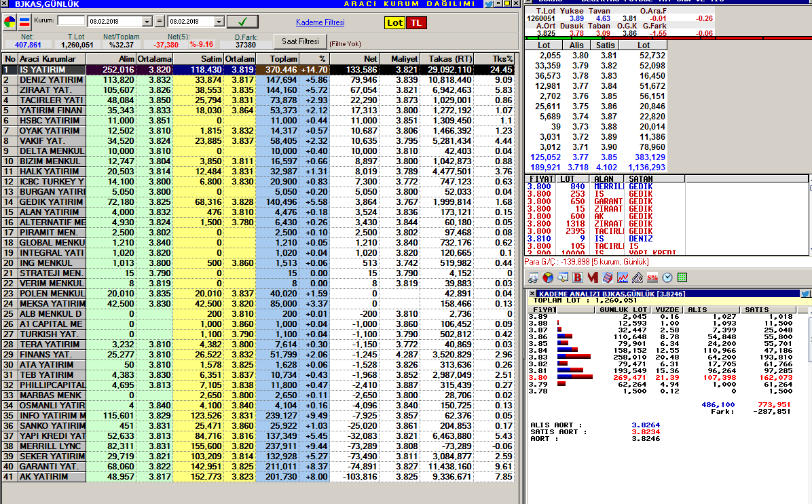Screen dimensions: 812x504
Task: Click into the Kurum input field
Action: click(x=71, y=21)
